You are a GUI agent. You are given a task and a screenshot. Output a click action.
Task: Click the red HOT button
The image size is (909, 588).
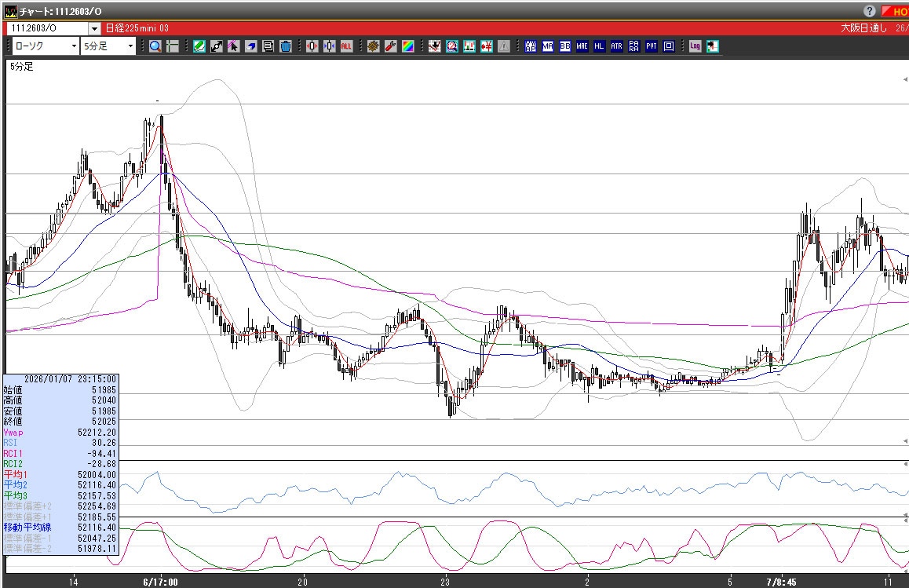tap(895, 11)
